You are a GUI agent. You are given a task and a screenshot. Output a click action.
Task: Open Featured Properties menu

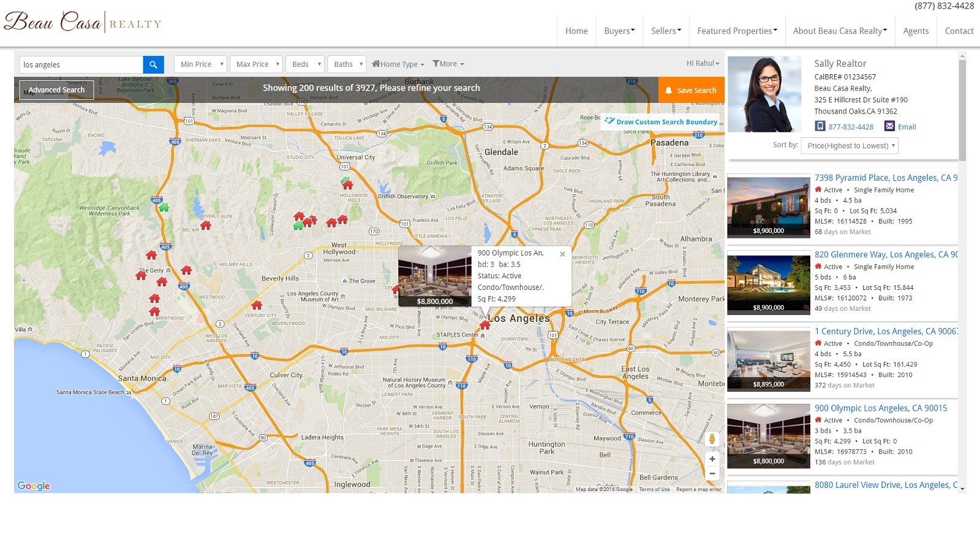pyautogui.click(x=737, y=31)
